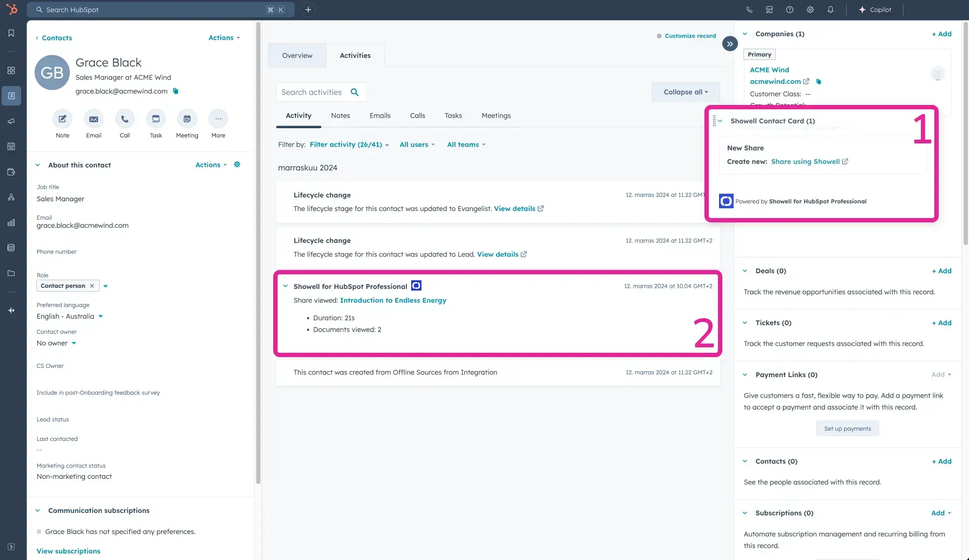Remove the Contact person role tag
Screen dimensions: 969x560
pyautogui.click(x=92, y=286)
